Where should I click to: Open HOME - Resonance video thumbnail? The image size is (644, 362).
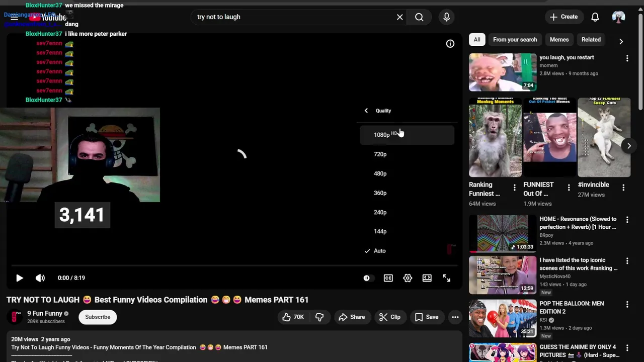(503, 234)
